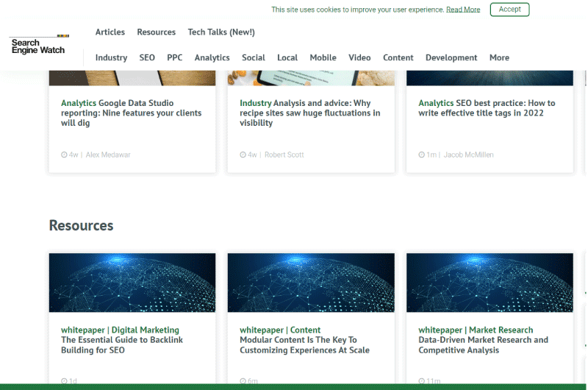588x390 pixels.
Task: Click clock icon beside Robert Scott's 4w
Action: click(243, 155)
